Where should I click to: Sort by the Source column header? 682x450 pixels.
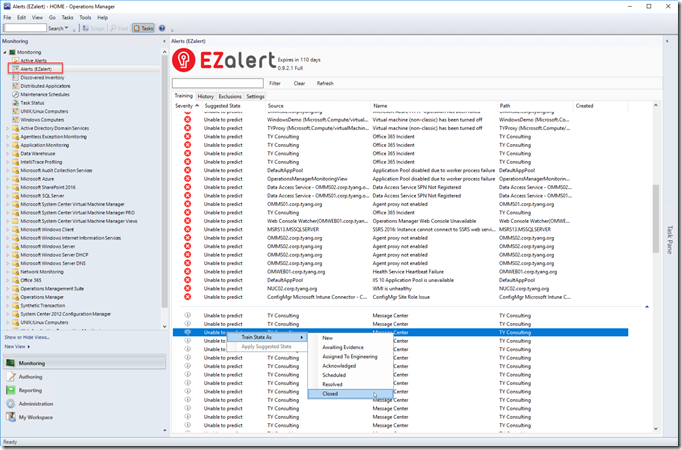click(x=318, y=106)
